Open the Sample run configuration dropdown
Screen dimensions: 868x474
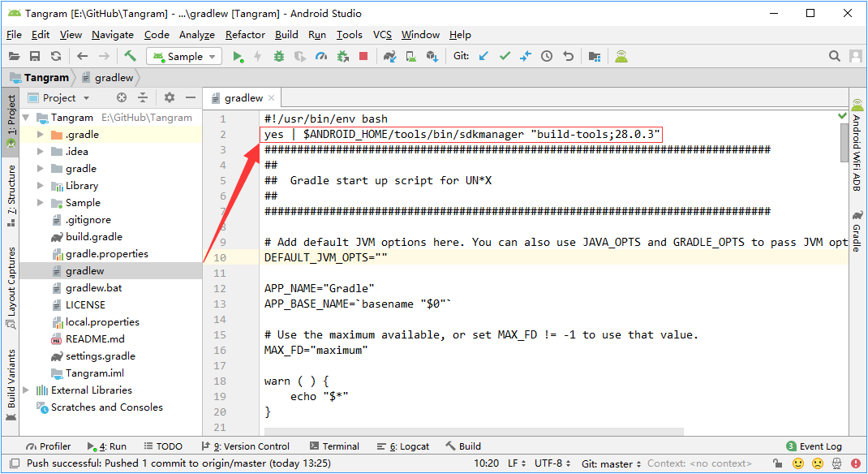[184, 57]
